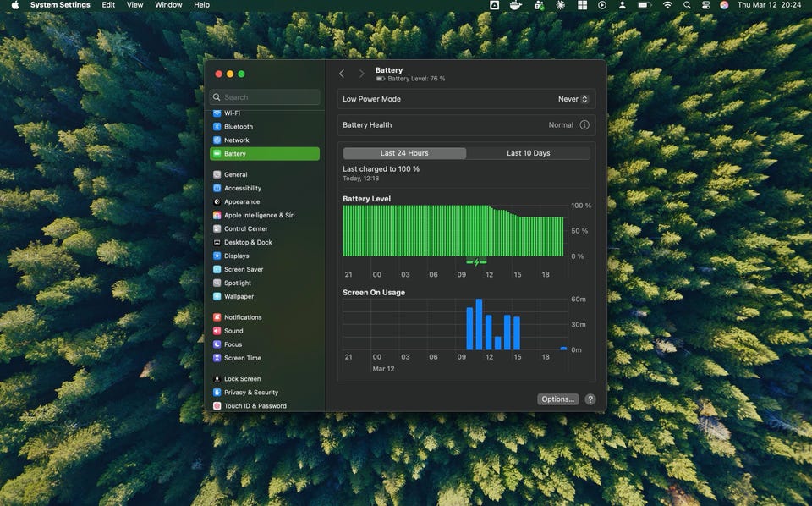Switch graph to Last 10 Days

coord(528,153)
